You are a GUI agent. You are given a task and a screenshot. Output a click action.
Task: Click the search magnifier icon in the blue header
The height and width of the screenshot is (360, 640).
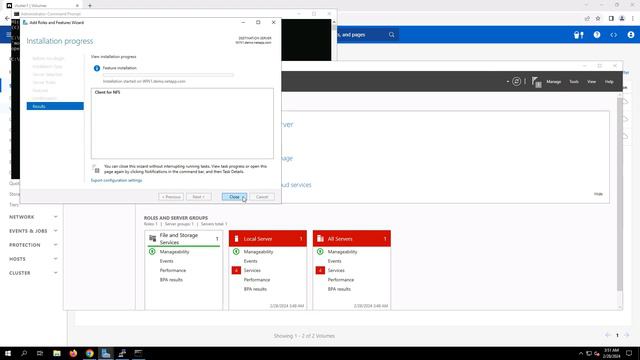point(391,35)
